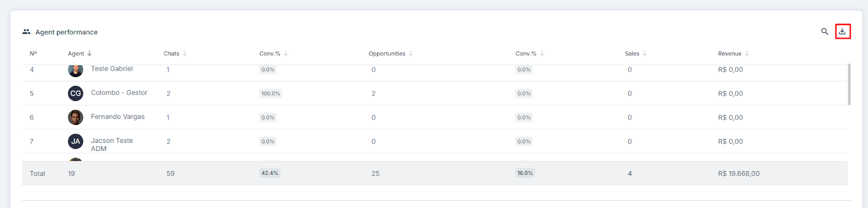Viewport: 868px width, 208px height.
Task: Click the table vertical scrollbar
Action: [x=849, y=84]
